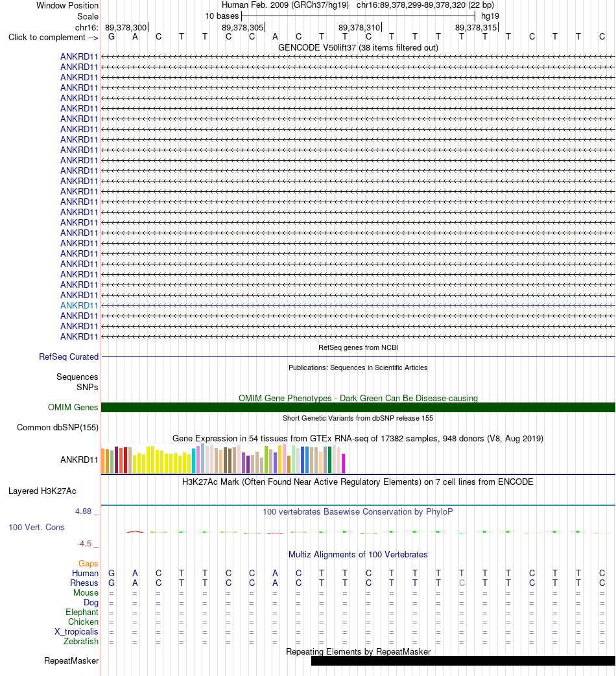Click the '10 bases' scale bar label
This screenshot has width=616, height=676.
222,16
